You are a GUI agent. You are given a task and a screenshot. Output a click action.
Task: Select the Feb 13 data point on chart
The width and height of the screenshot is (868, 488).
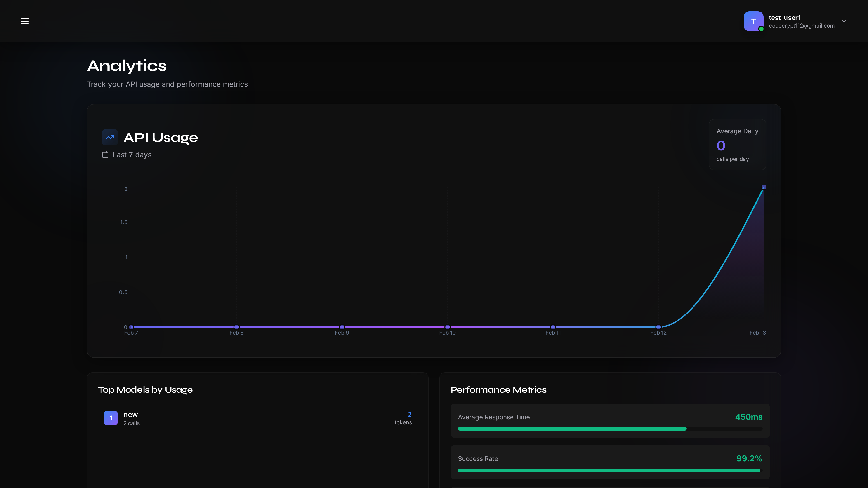click(764, 187)
